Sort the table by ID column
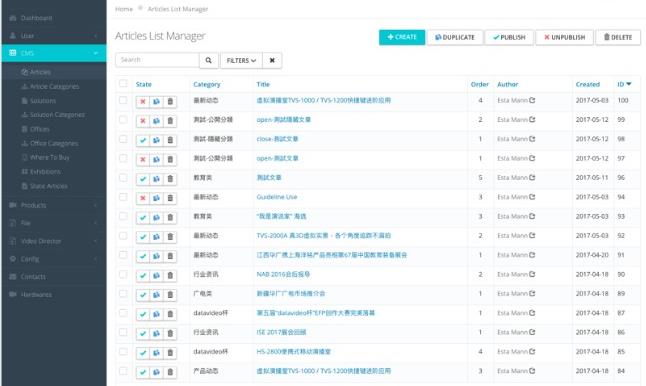This screenshot has height=386, width=646. point(624,84)
